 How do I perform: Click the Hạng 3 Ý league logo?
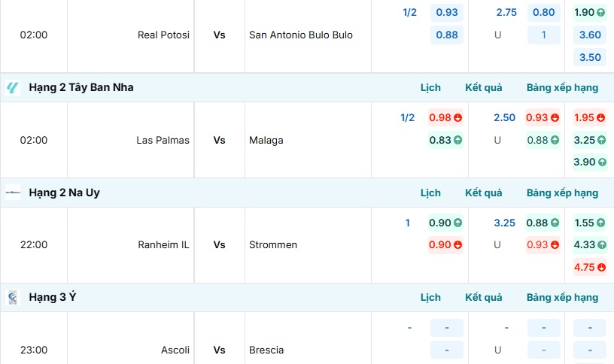[13, 298]
